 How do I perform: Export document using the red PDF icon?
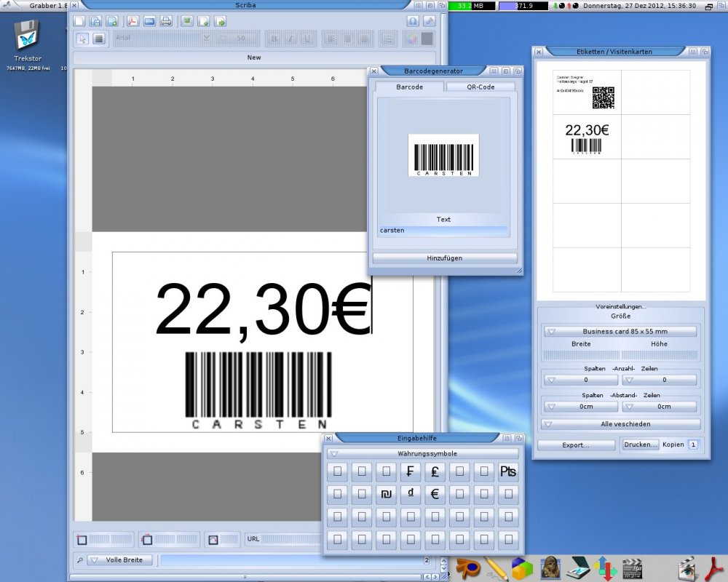click(132, 21)
